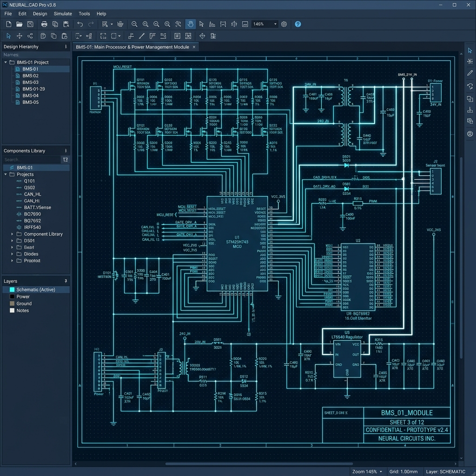
Task: Open the 145% zoom dropdown in toolbar
Action: tap(275, 24)
